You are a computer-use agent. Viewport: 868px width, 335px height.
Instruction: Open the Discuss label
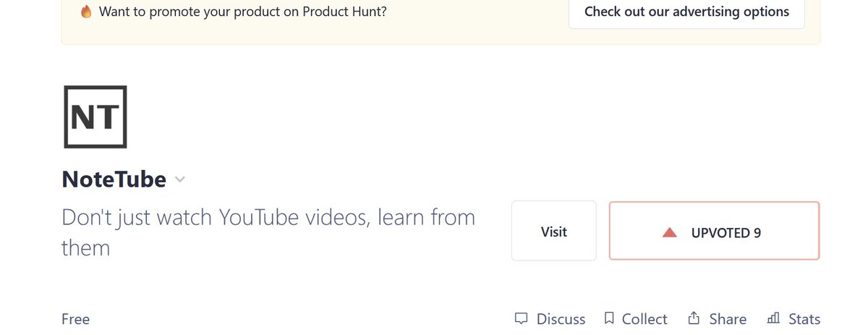coord(561,319)
